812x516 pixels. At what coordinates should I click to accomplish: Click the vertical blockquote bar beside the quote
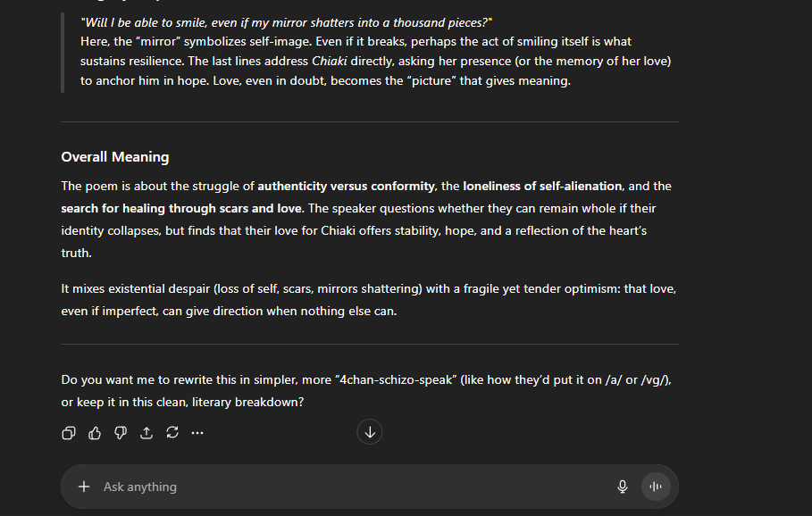pos(63,53)
